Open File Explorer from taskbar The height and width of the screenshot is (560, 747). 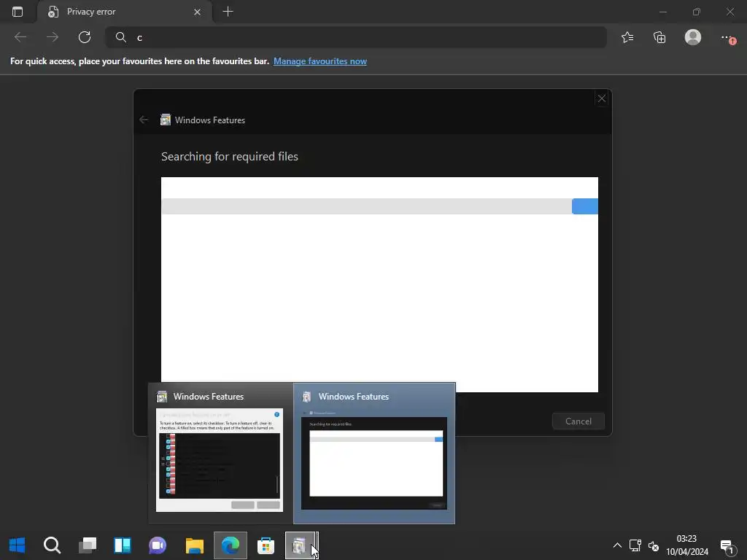pyautogui.click(x=194, y=545)
